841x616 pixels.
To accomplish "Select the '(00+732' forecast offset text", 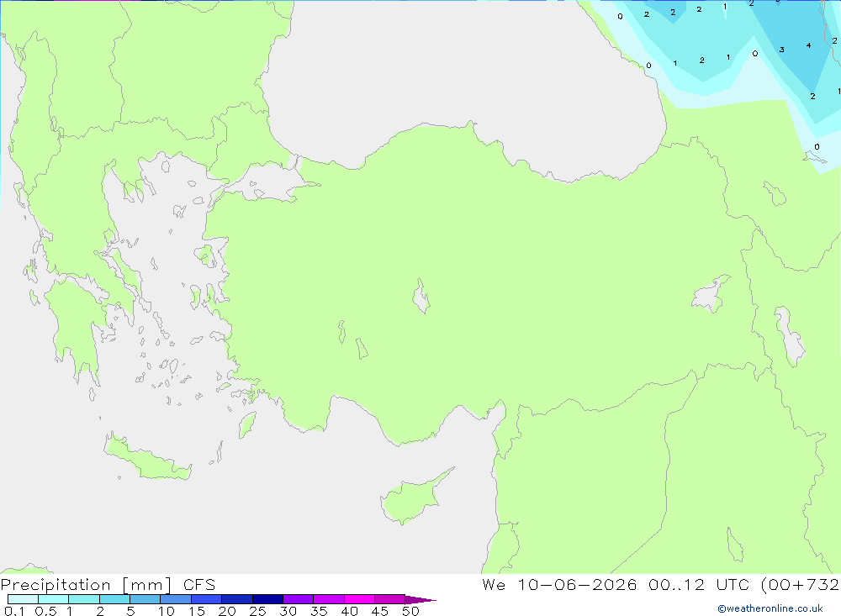I will point(800,585).
